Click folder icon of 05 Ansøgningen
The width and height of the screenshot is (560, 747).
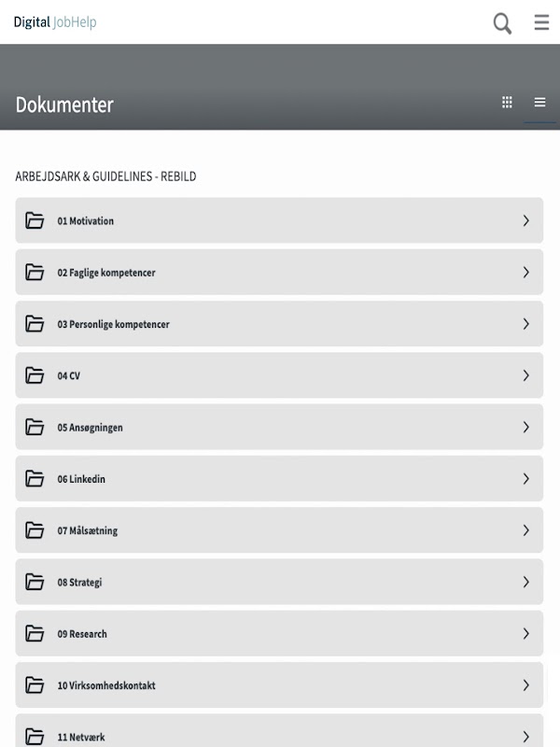[x=35, y=427]
